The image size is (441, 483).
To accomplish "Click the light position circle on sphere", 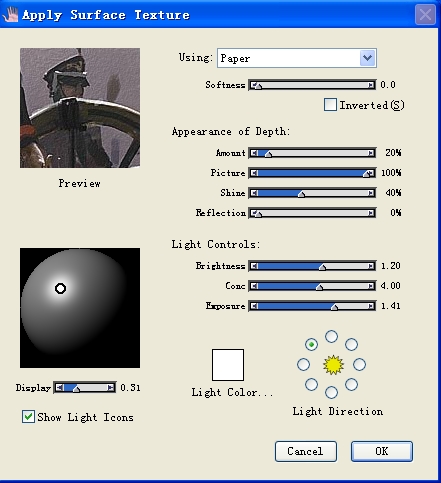I will pyautogui.click(x=60, y=288).
